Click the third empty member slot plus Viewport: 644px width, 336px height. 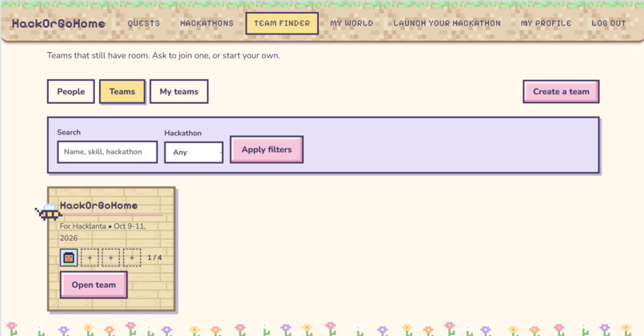click(132, 258)
